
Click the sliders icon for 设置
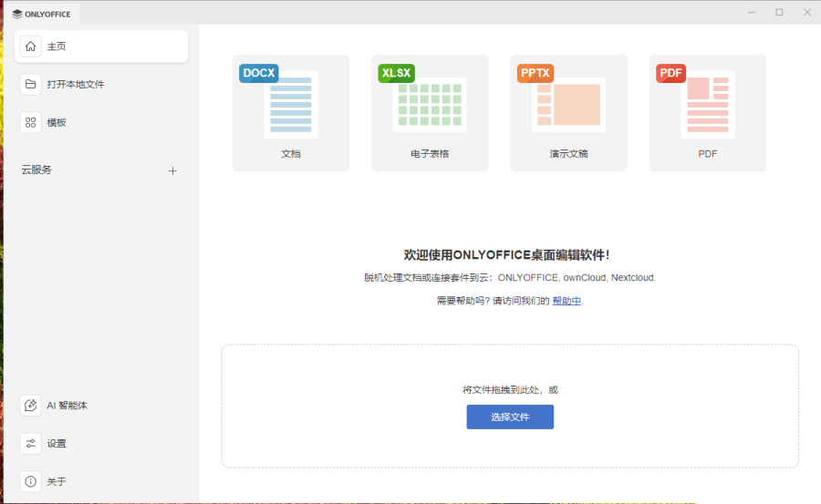(30, 443)
